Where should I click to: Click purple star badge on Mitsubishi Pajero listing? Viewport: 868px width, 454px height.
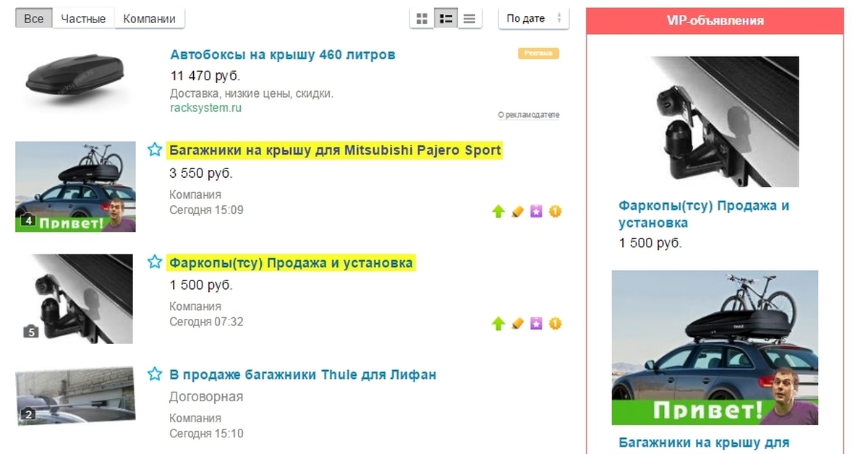(x=536, y=212)
